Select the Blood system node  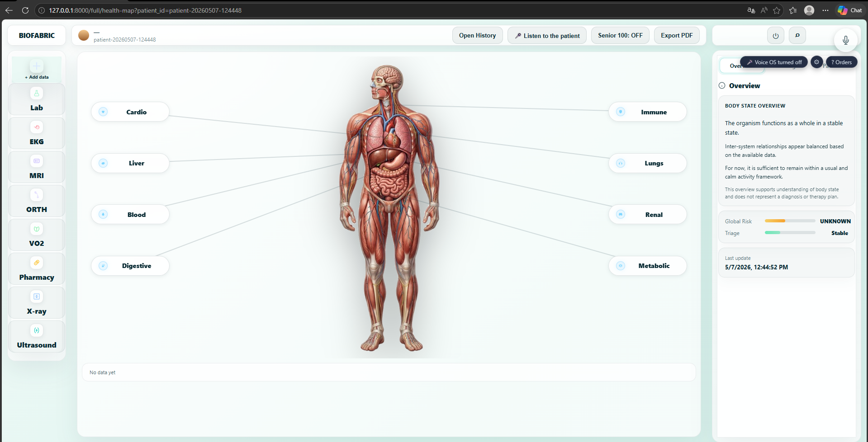[130, 215]
